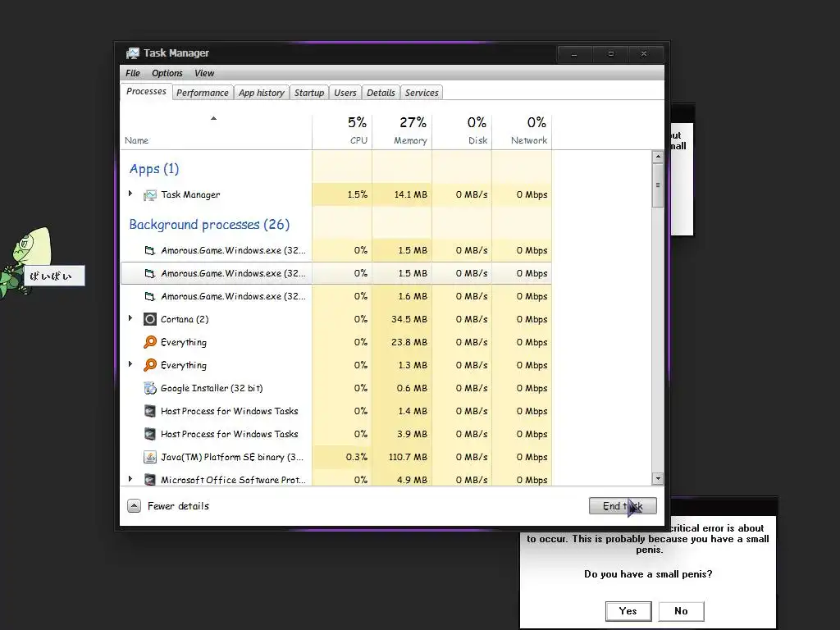The image size is (840, 630).
Task: Click Yes in the small penis dialog
Action: tap(628, 610)
